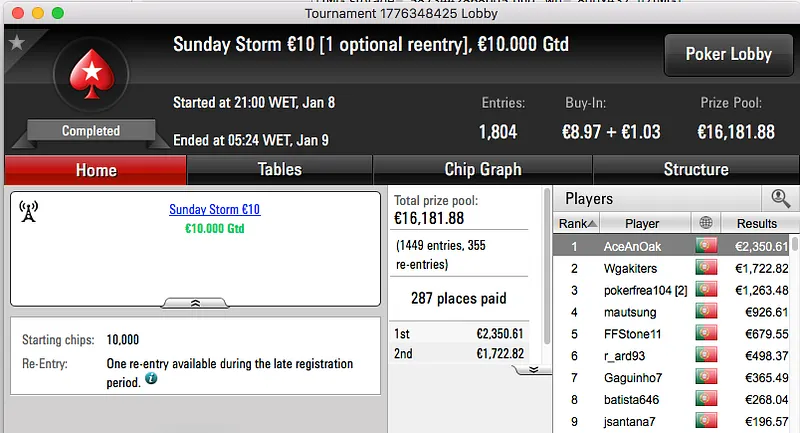Click the globe country column icon
This screenshot has height=433, width=800.
coord(707,223)
